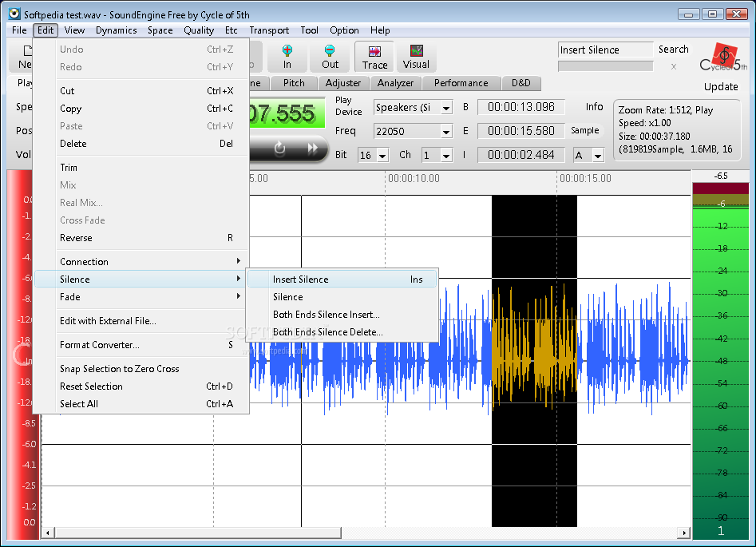Choose Reset Selection
756x547 pixels.
click(x=142, y=386)
